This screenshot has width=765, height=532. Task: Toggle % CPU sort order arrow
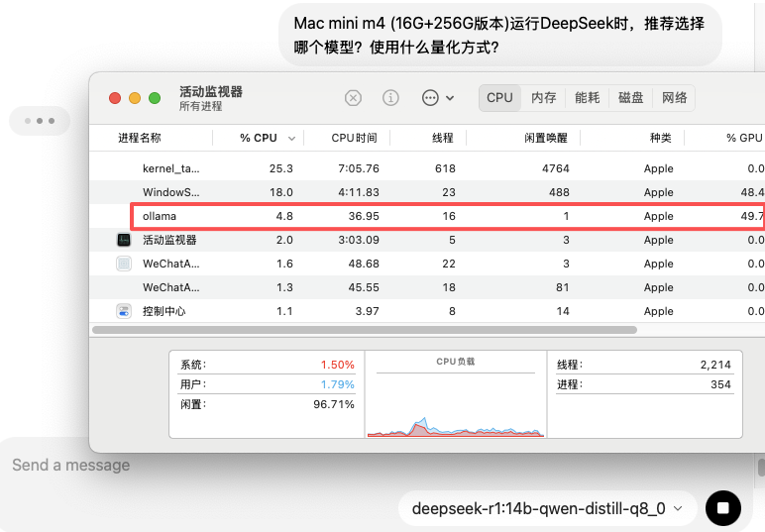click(x=291, y=139)
